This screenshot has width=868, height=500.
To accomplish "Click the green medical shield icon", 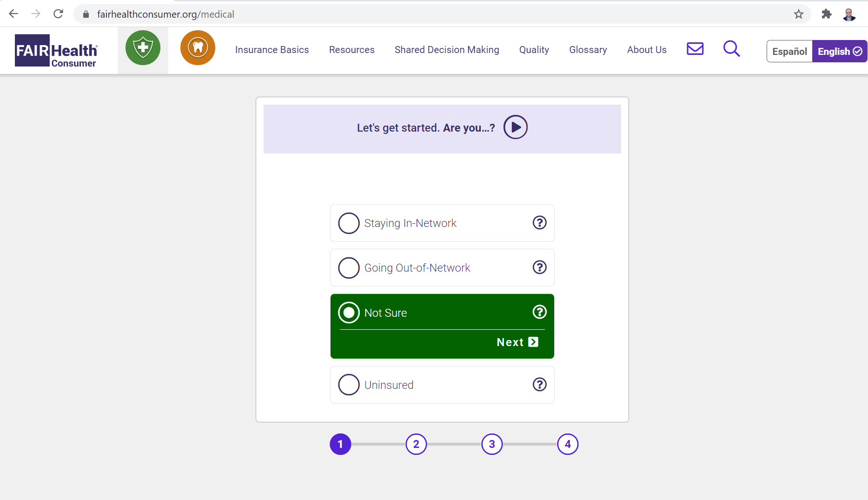I will click(x=143, y=48).
